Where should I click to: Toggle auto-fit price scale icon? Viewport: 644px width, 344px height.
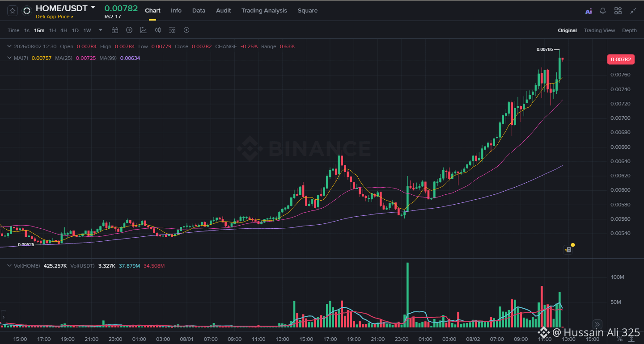pyautogui.click(x=632, y=339)
